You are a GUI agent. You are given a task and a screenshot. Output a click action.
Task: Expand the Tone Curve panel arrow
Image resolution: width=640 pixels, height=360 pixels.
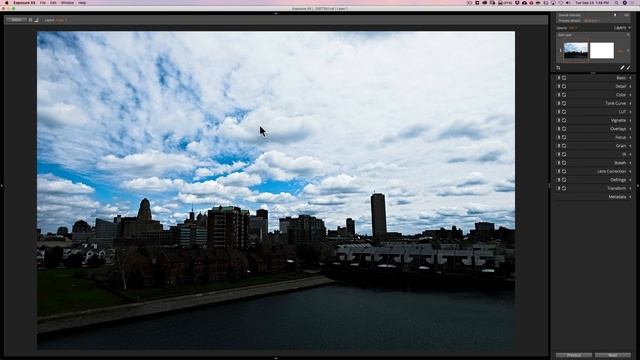click(x=630, y=103)
